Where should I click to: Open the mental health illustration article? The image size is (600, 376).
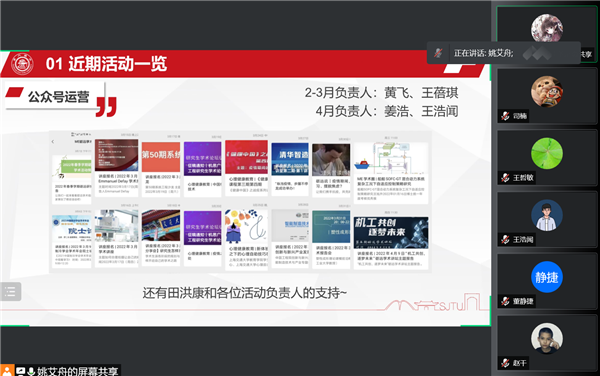coord(246,239)
